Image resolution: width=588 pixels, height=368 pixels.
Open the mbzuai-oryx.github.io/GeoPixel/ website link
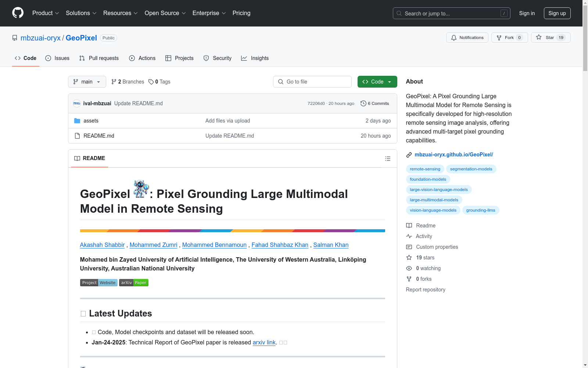pyautogui.click(x=454, y=155)
